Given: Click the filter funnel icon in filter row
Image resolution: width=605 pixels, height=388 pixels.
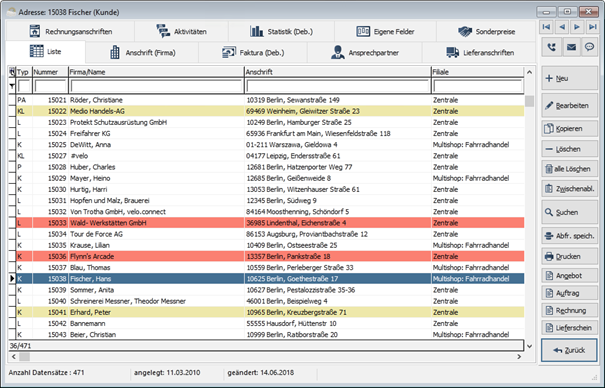Looking at the screenshot, I should click(x=12, y=86).
